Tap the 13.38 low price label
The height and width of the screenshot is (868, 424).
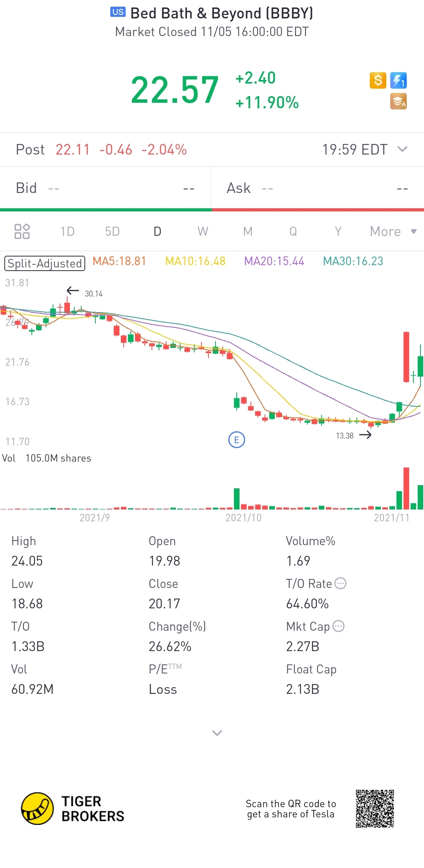(x=345, y=436)
